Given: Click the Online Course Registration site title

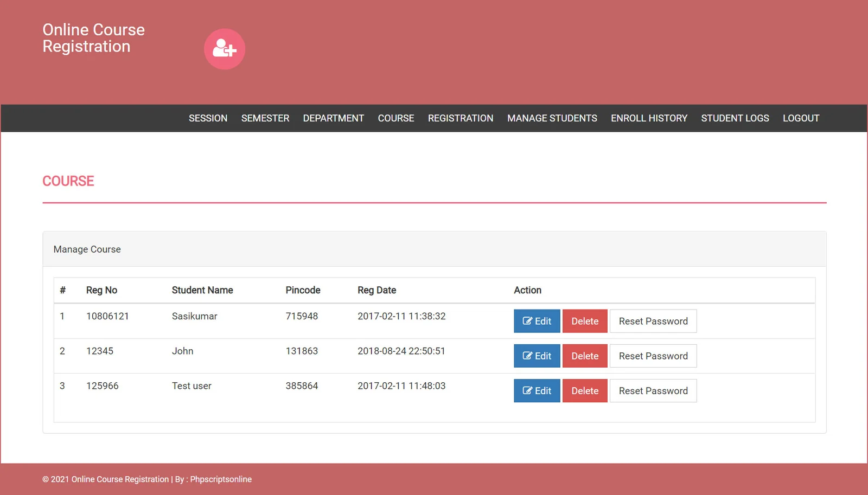Looking at the screenshot, I should pyautogui.click(x=93, y=38).
